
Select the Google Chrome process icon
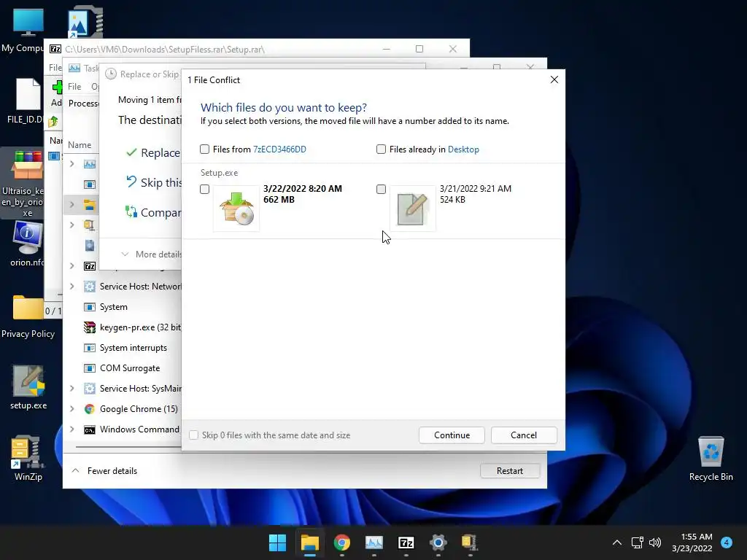point(90,408)
